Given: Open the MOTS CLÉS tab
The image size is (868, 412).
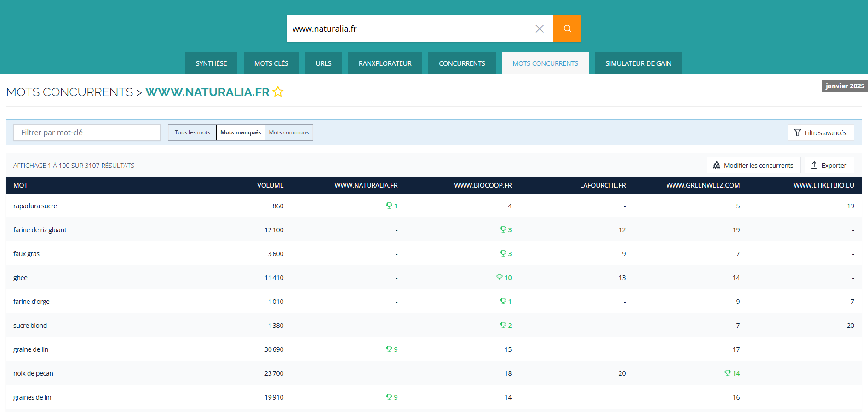Looking at the screenshot, I should [x=271, y=63].
